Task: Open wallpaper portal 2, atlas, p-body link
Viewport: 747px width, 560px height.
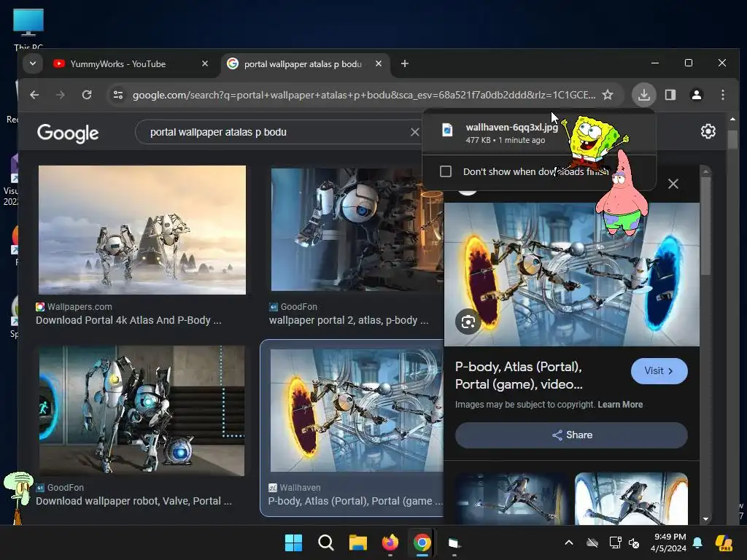Action: point(349,320)
